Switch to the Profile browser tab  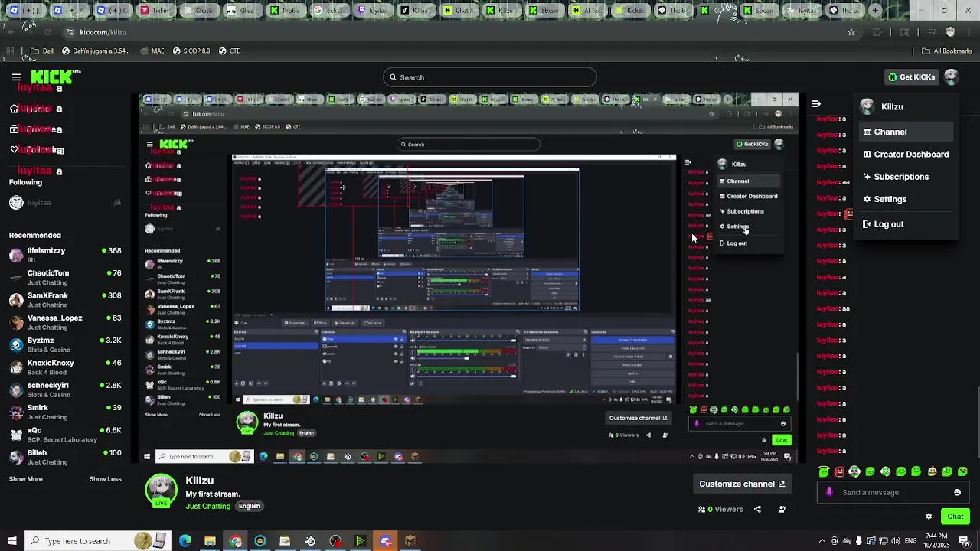coord(284,11)
